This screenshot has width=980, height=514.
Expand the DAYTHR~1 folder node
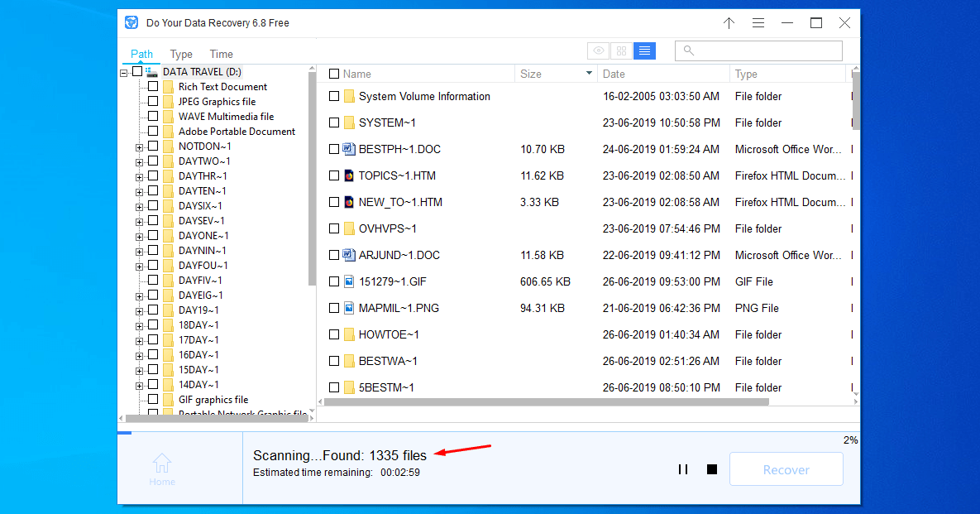tap(140, 178)
